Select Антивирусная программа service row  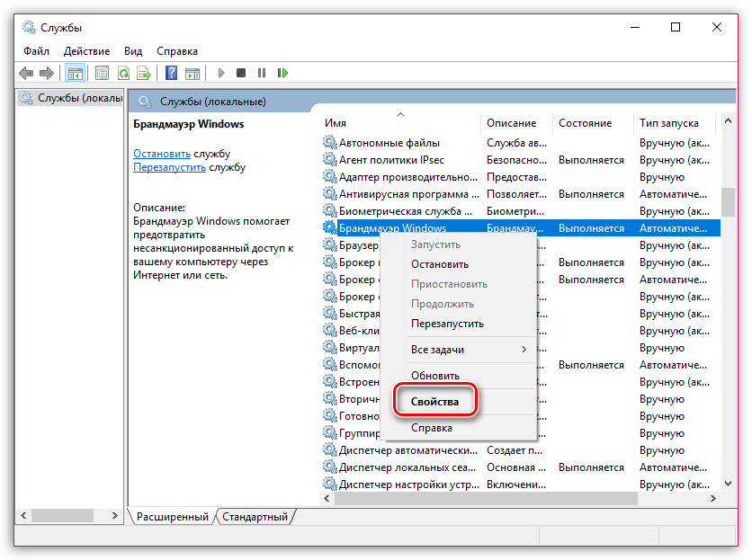pos(520,193)
